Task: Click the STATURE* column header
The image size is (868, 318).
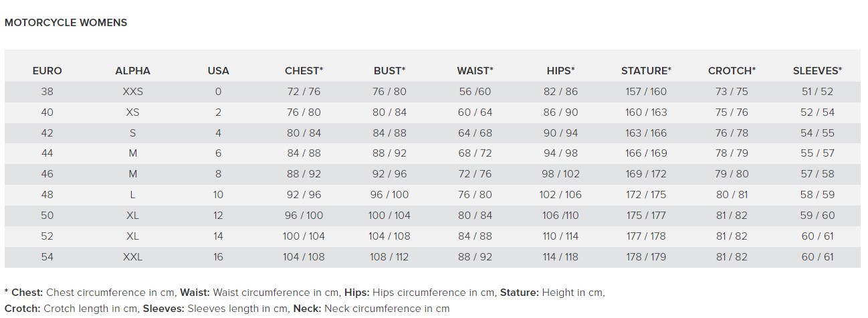Action: (x=646, y=71)
